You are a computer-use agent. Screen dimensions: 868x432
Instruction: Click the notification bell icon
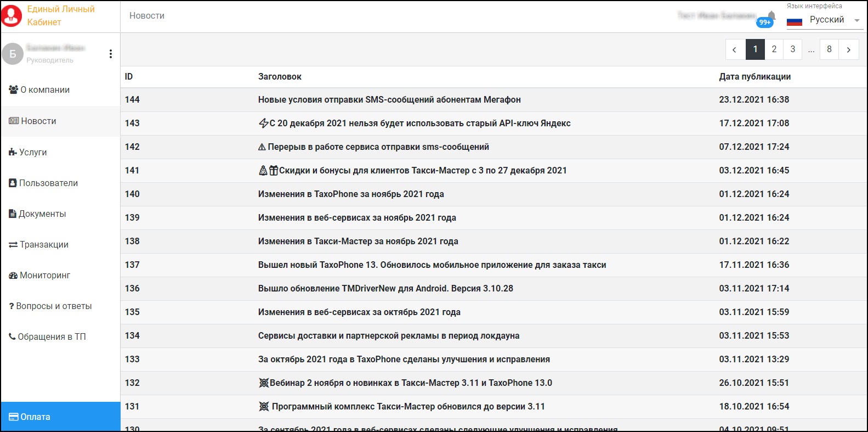(771, 16)
